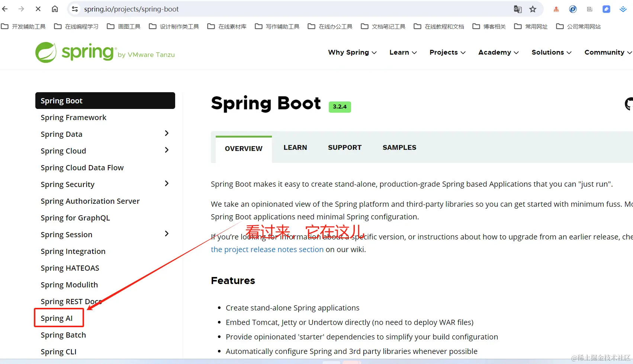Expand Spring Data submenu chevron

pyautogui.click(x=167, y=133)
